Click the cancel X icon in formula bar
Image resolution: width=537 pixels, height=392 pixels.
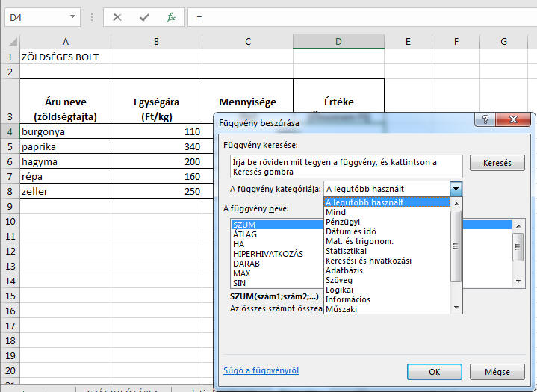click(117, 16)
